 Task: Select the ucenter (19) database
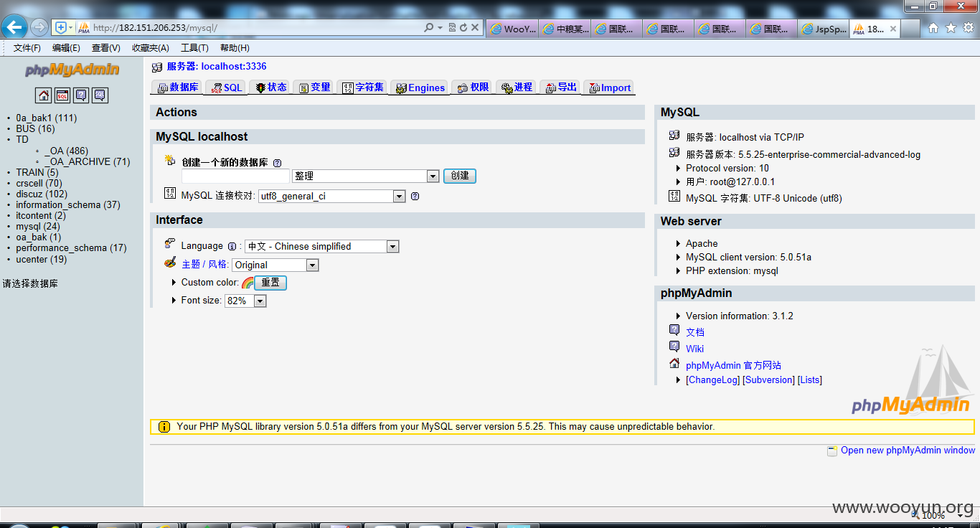click(x=42, y=260)
